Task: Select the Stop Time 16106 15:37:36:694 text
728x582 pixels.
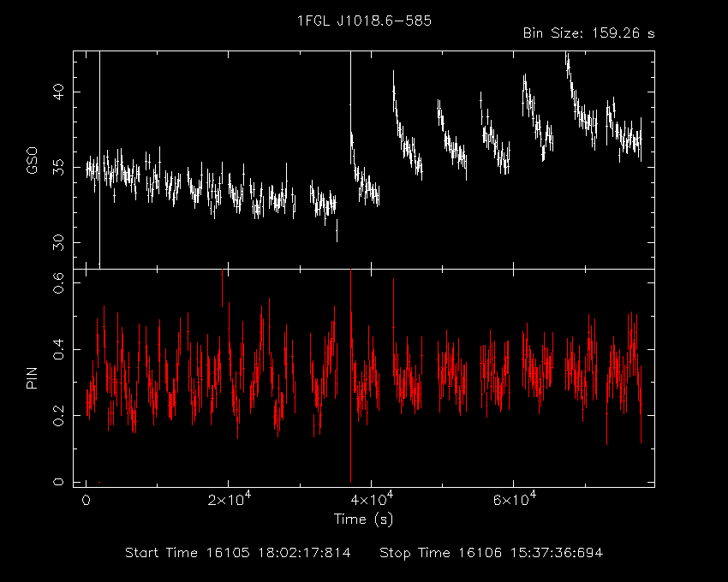Action: click(492, 553)
